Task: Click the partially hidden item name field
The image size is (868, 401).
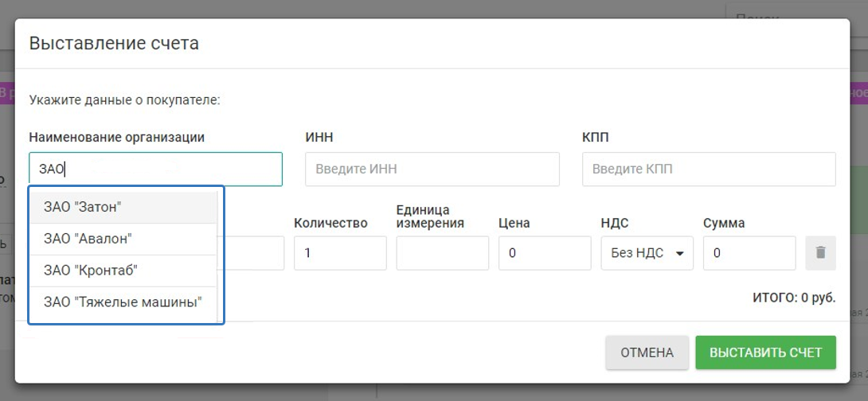Action: pyautogui.click(x=255, y=253)
